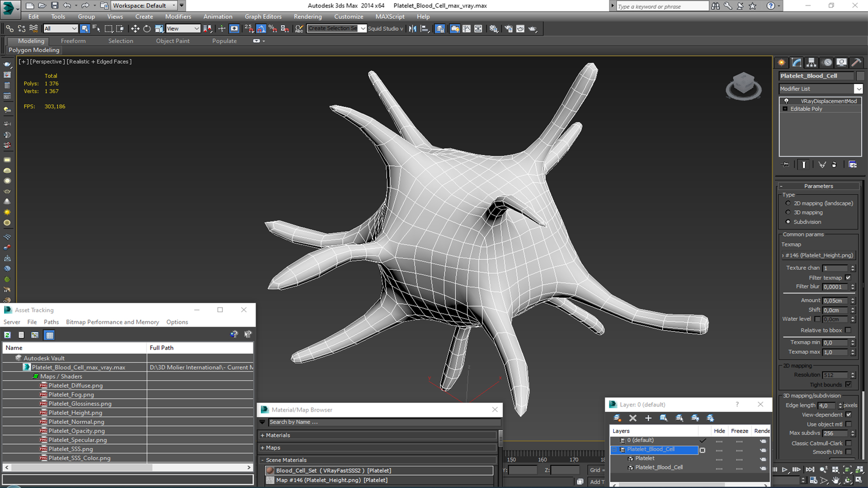Open the Modifier List dropdown
This screenshot has height=488, width=868.
tap(858, 89)
